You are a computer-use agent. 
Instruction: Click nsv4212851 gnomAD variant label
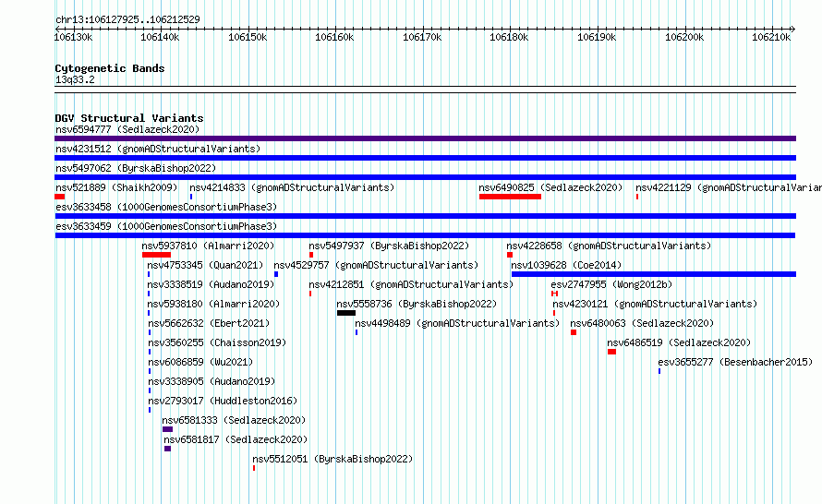coord(411,284)
